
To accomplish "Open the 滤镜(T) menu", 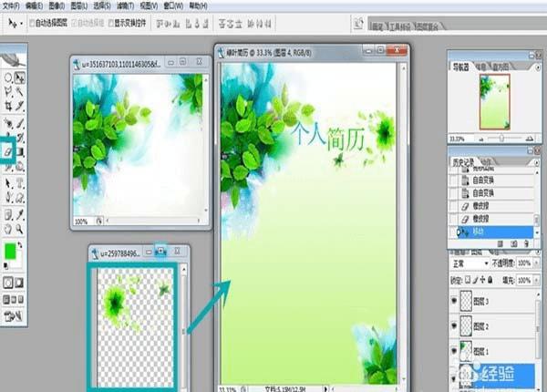I will click(x=125, y=6).
